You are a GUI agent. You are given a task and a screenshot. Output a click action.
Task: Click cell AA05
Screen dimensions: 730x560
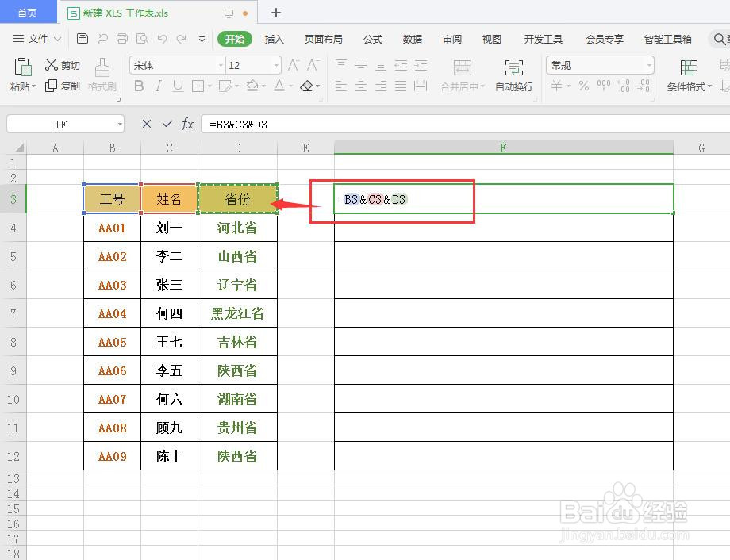(112, 342)
